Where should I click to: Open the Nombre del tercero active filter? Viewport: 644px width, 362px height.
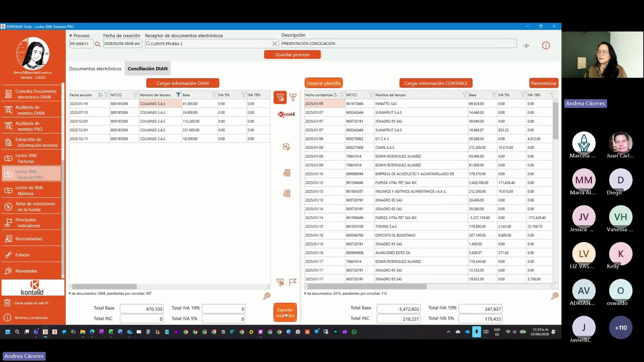[x=178, y=95]
